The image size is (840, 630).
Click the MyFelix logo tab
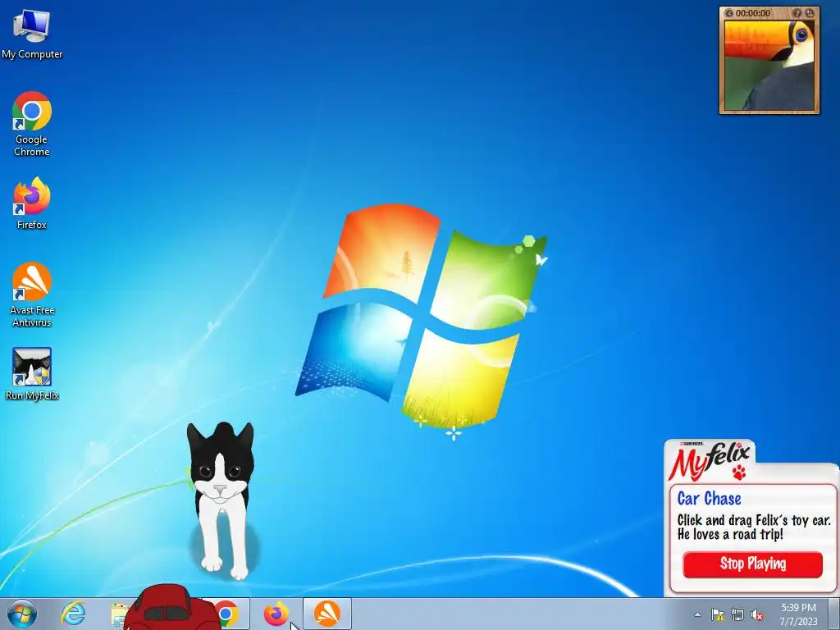(710, 461)
